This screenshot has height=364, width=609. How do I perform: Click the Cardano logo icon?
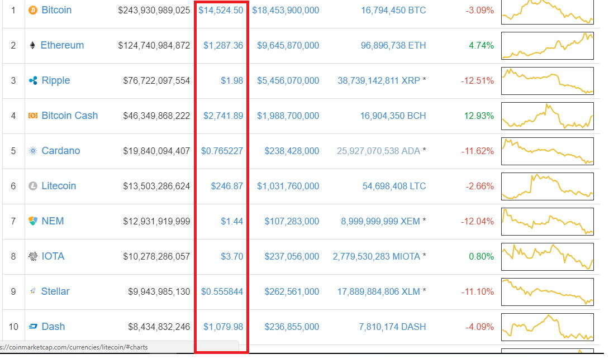[33, 151]
